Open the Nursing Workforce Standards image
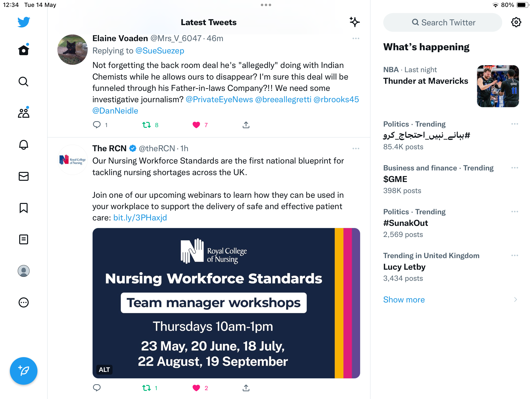The image size is (532, 399). pyautogui.click(x=226, y=303)
